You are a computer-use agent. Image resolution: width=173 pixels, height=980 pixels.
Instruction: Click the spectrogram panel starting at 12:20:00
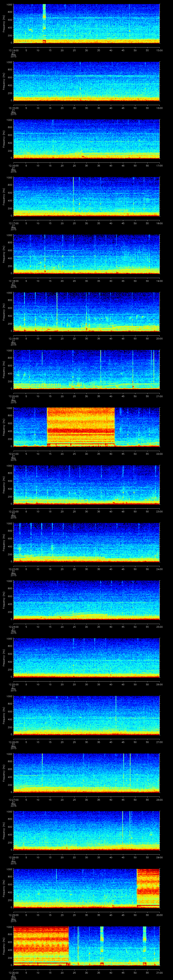click(x=87, y=369)
